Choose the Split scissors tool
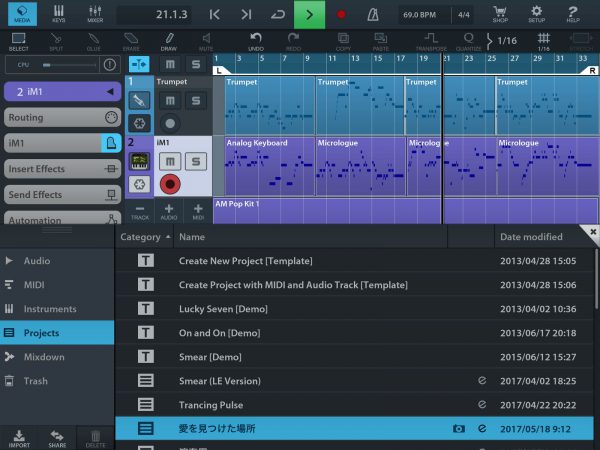Screen dimensions: 600x450 [56, 42]
